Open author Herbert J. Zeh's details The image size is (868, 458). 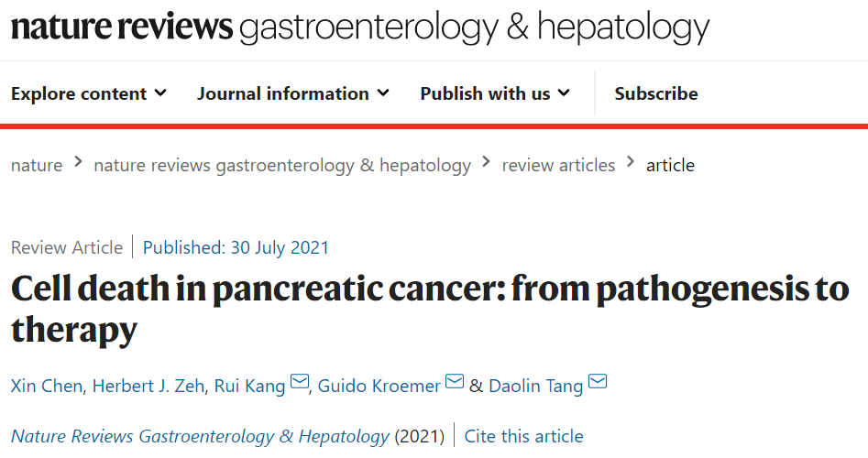pos(149,386)
